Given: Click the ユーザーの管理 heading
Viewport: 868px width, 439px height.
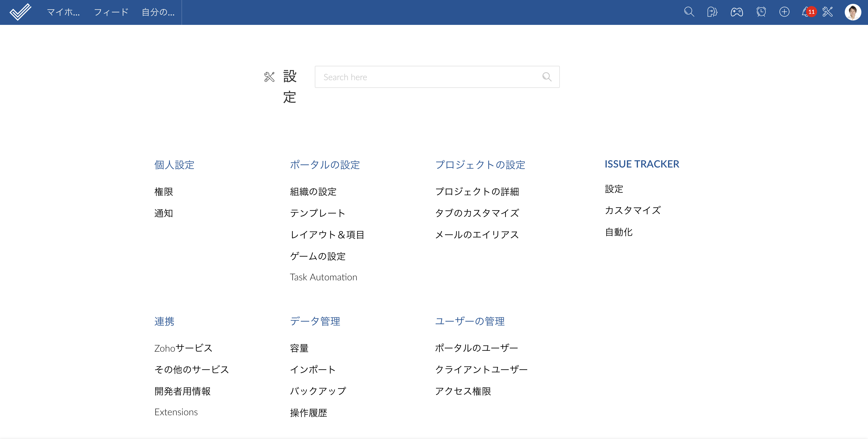Looking at the screenshot, I should coord(470,321).
